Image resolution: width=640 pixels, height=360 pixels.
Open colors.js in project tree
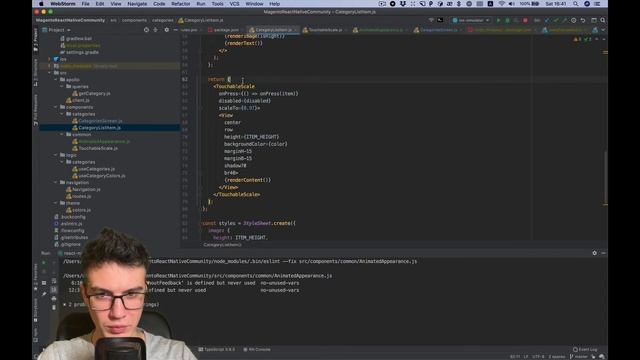(x=79, y=210)
